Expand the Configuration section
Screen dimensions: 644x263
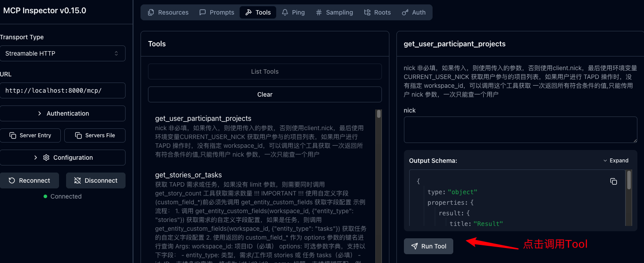coord(63,158)
